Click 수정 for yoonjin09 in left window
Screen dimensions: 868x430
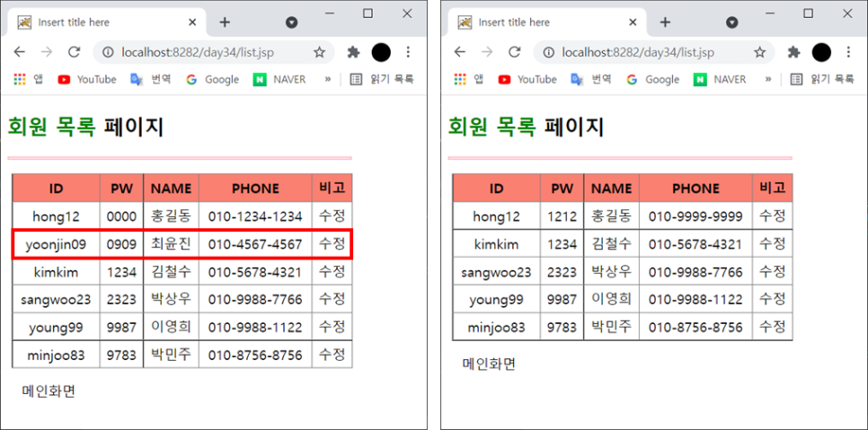tap(332, 243)
